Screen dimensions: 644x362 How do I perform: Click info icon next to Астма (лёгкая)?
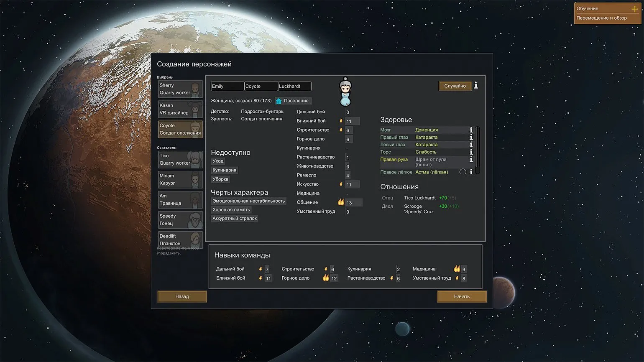(471, 172)
